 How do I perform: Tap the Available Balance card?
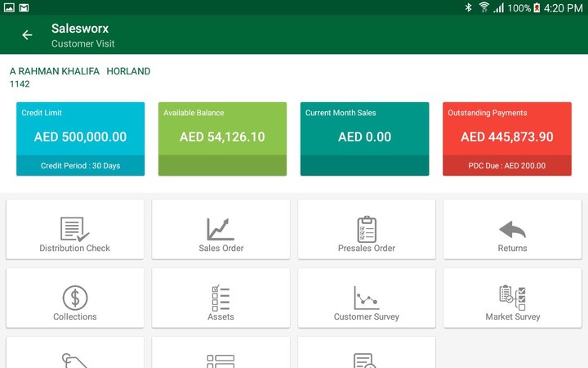pos(222,131)
